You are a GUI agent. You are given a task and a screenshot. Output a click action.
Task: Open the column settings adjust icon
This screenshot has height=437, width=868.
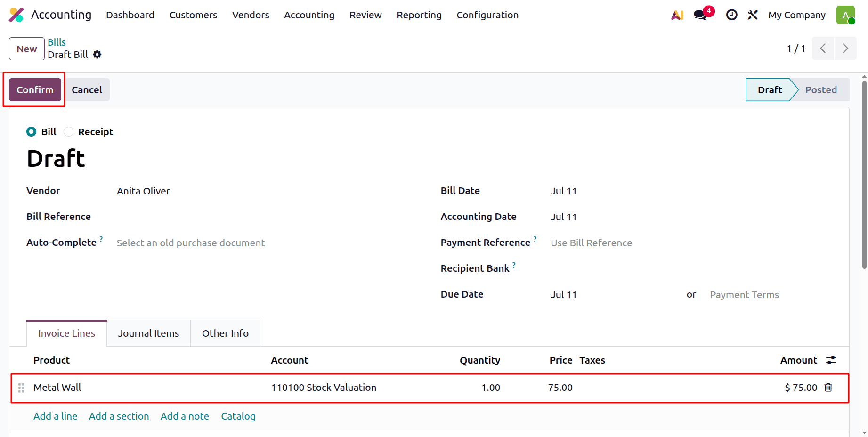pyautogui.click(x=831, y=360)
